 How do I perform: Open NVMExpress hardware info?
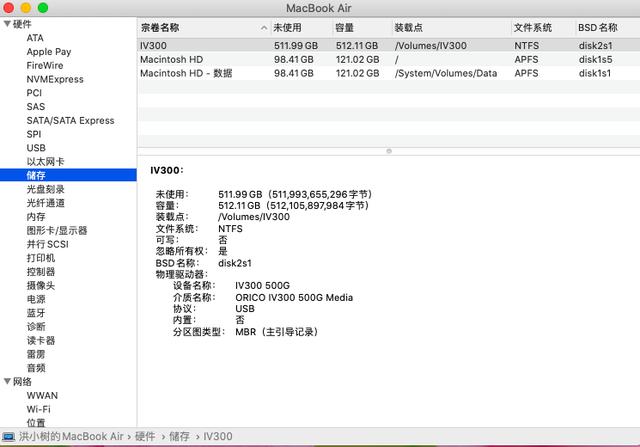(x=55, y=79)
